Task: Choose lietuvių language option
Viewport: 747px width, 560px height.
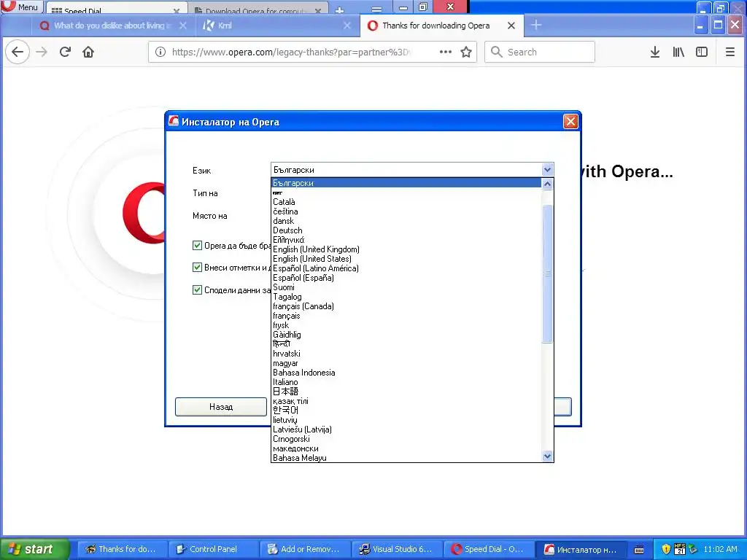Action: 406,420
